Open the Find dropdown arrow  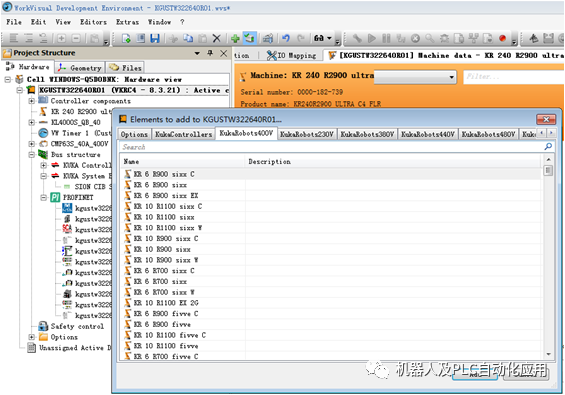329,38
